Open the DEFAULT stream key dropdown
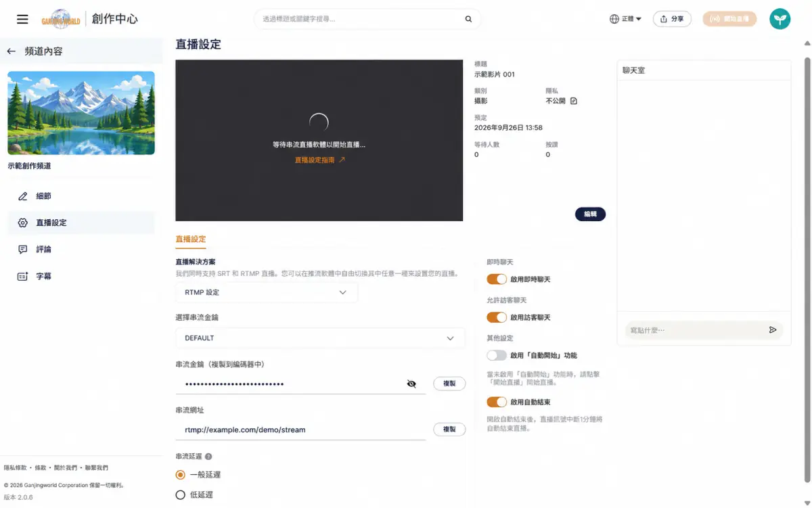This screenshot has height=508, width=812. tap(320, 338)
